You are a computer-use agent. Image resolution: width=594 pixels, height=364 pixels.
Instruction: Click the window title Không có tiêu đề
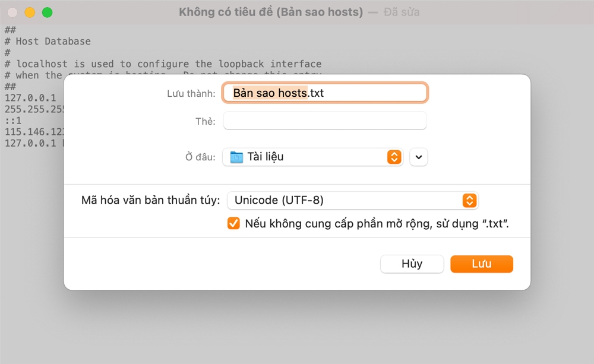[x=270, y=12]
